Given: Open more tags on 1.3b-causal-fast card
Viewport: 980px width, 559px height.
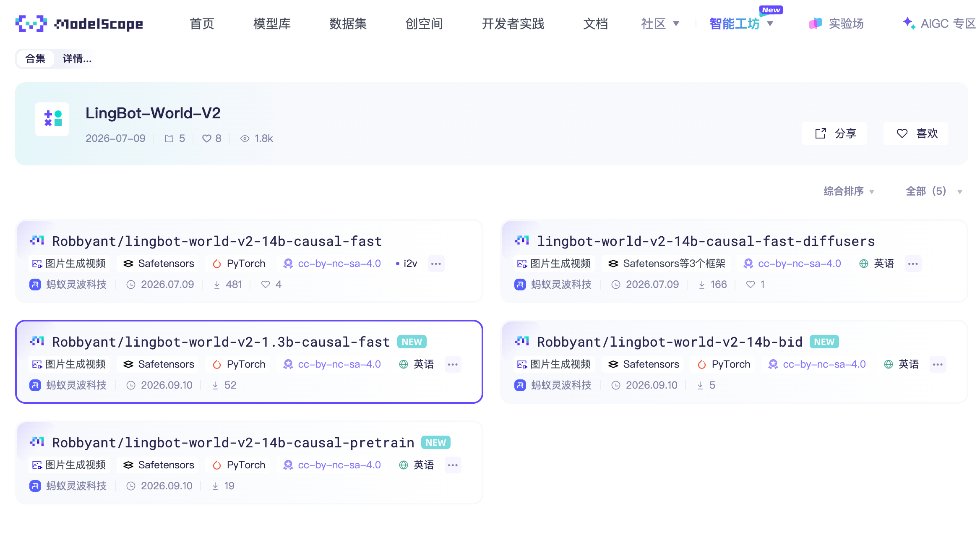Looking at the screenshot, I should (453, 364).
